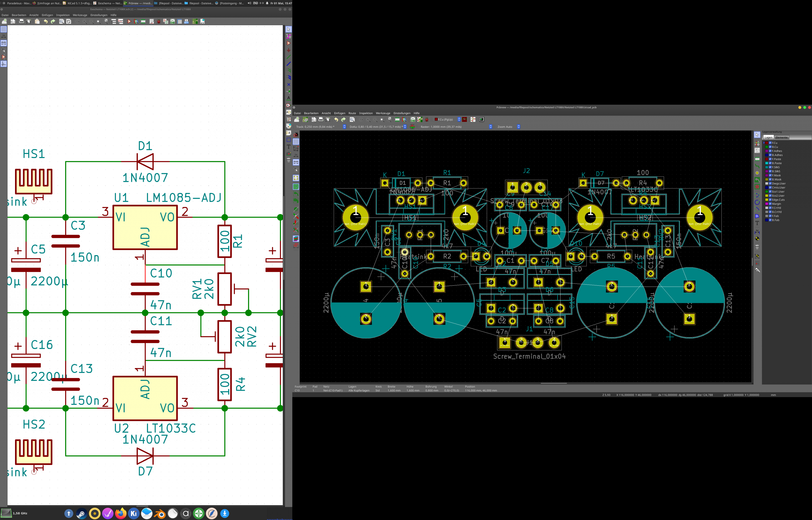Disable Edge.Cuts layer visibility
Viewport: 812px width, 520px height.
click(770, 199)
